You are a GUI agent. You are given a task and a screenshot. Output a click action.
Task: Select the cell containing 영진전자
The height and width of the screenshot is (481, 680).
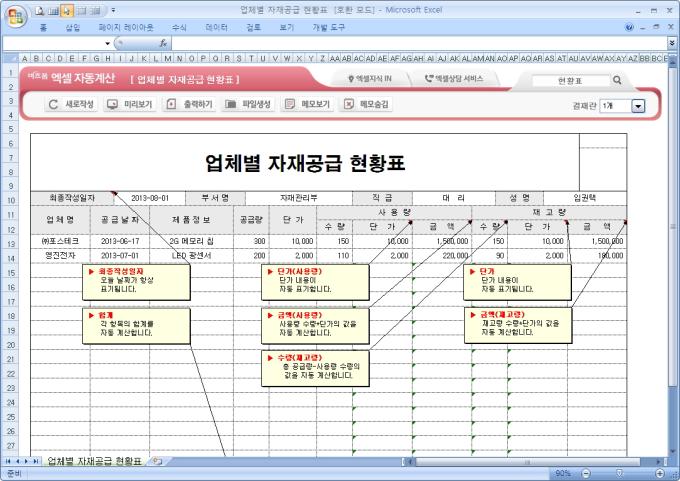(x=60, y=255)
